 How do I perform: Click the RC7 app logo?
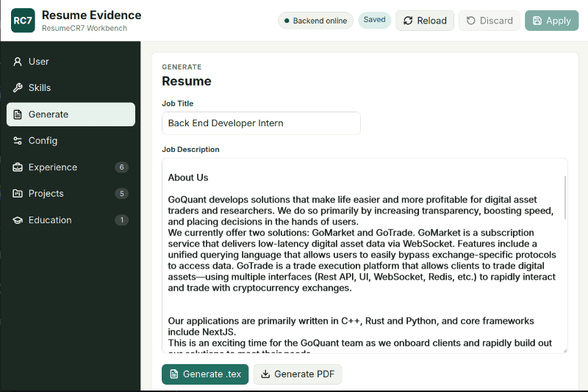click(x=23, y=21)
